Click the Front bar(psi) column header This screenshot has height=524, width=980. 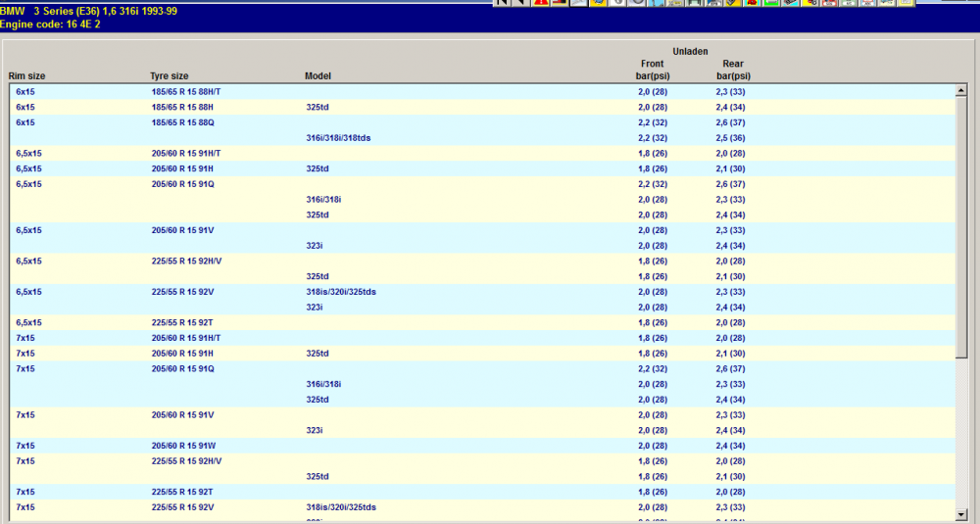[x=653, y=70]
